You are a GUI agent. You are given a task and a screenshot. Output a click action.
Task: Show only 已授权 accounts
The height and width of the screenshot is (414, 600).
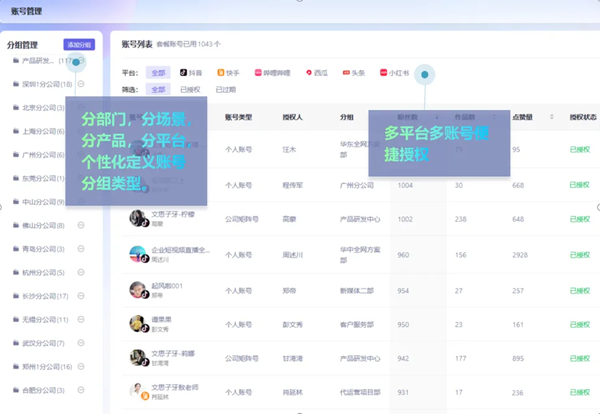coord(190,90)
